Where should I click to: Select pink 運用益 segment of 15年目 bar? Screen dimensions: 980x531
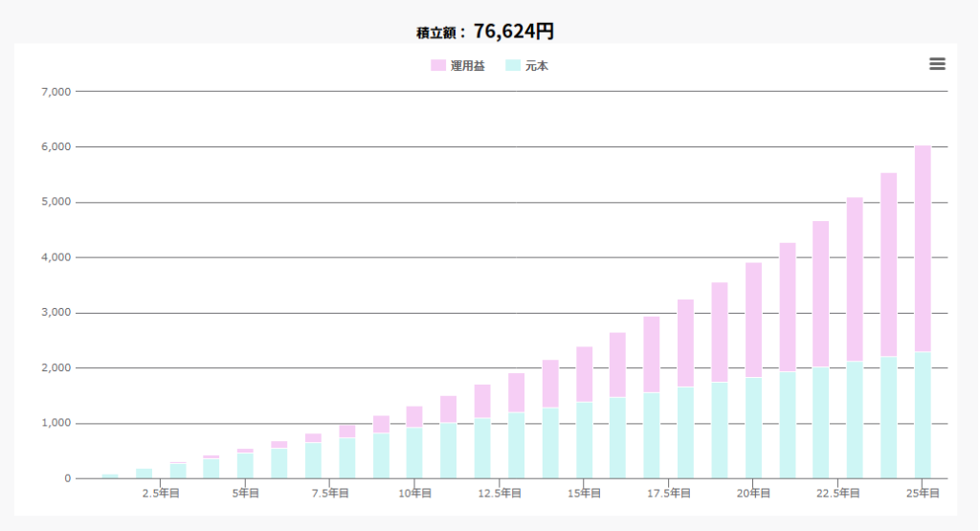click(x=584, y=374)
